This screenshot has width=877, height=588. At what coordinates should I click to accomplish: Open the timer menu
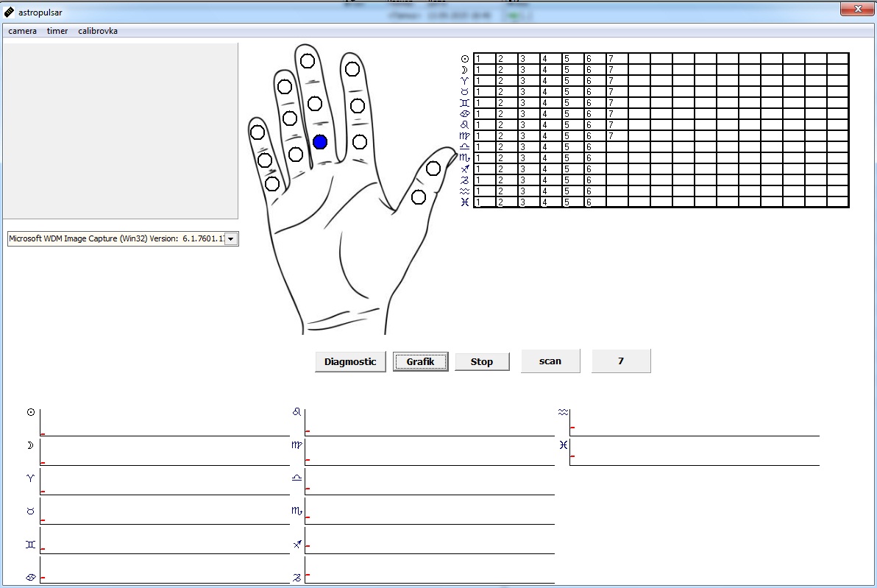[x=57, y=31]
